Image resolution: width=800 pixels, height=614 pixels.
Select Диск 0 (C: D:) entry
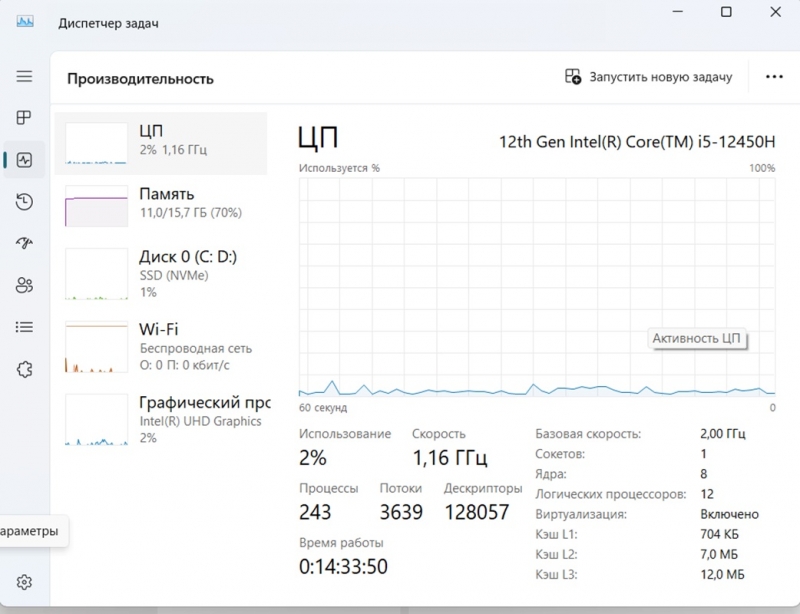tap(161, 274)
